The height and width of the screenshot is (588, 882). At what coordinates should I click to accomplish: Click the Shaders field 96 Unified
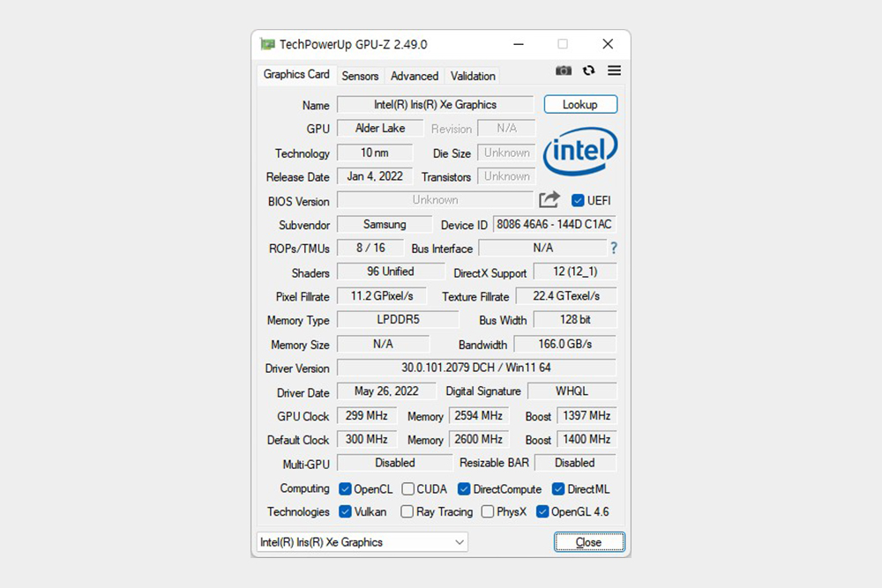point(391,272)
